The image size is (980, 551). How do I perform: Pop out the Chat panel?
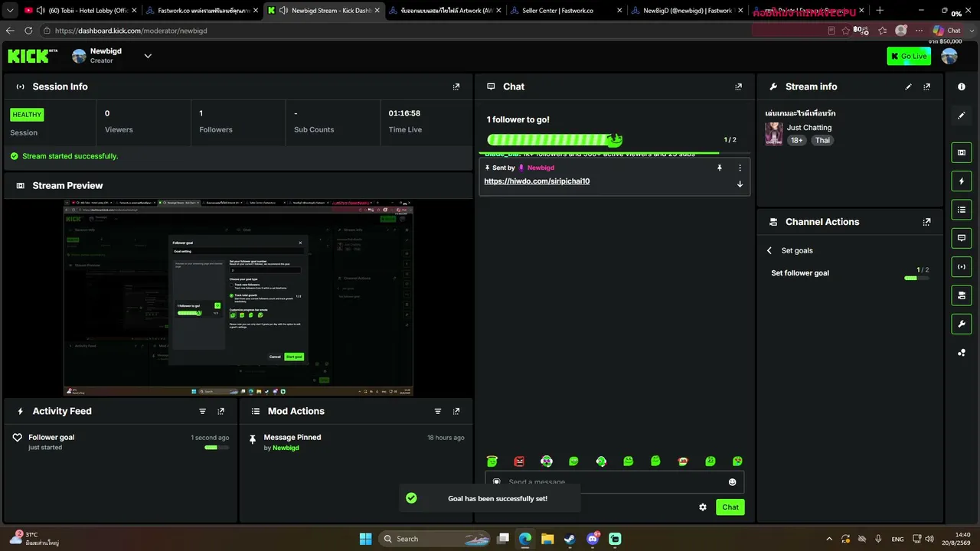coord(738,87)
